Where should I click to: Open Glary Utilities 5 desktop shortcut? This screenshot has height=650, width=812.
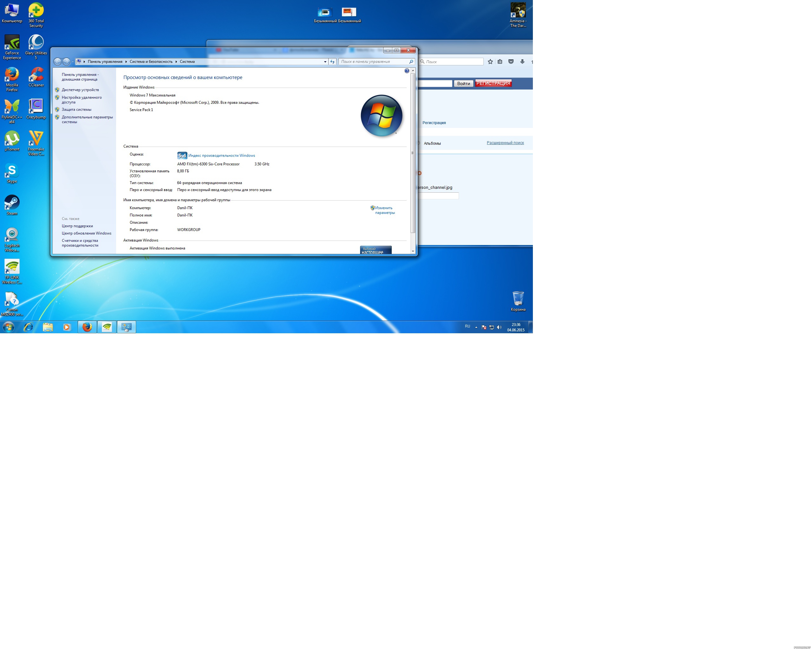tap(36, 47)
